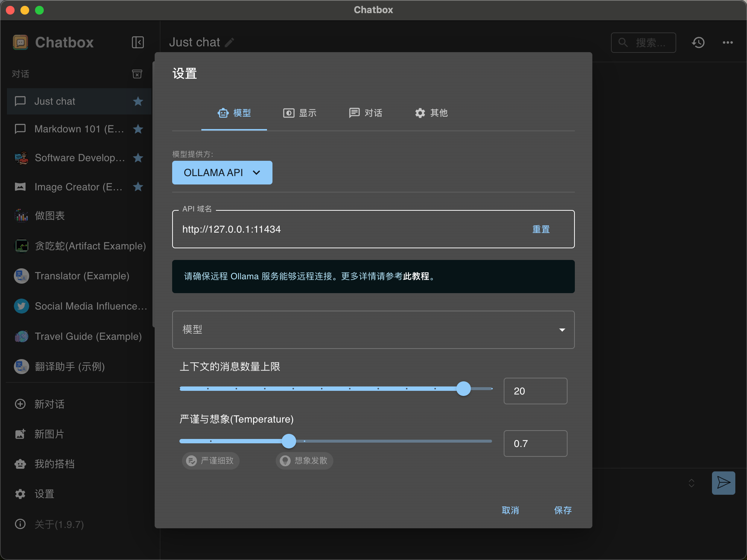Click the up-down expander near send button
747x560 pixels.
point(691,483)
